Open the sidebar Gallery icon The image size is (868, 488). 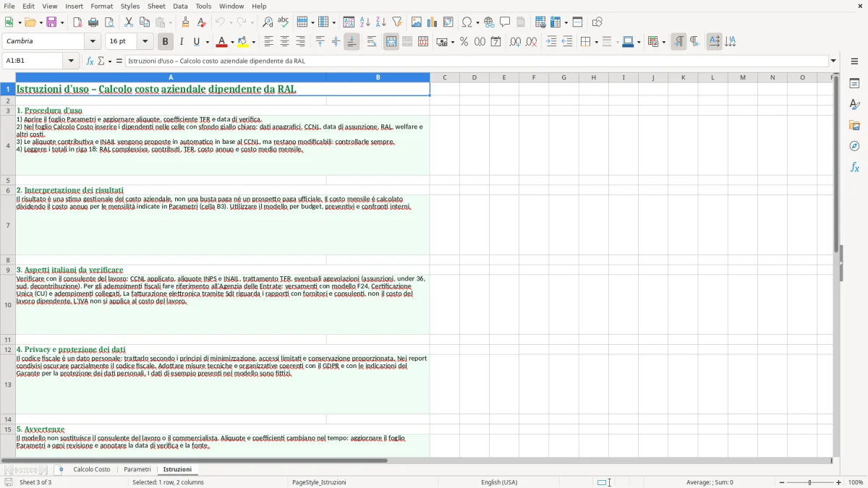coord(854,126)
